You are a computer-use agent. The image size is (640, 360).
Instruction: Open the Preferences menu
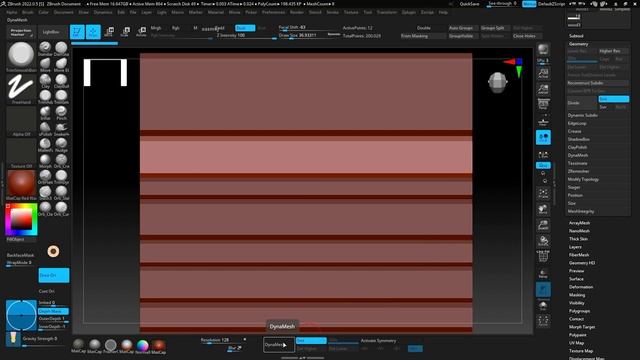(273, 12)
